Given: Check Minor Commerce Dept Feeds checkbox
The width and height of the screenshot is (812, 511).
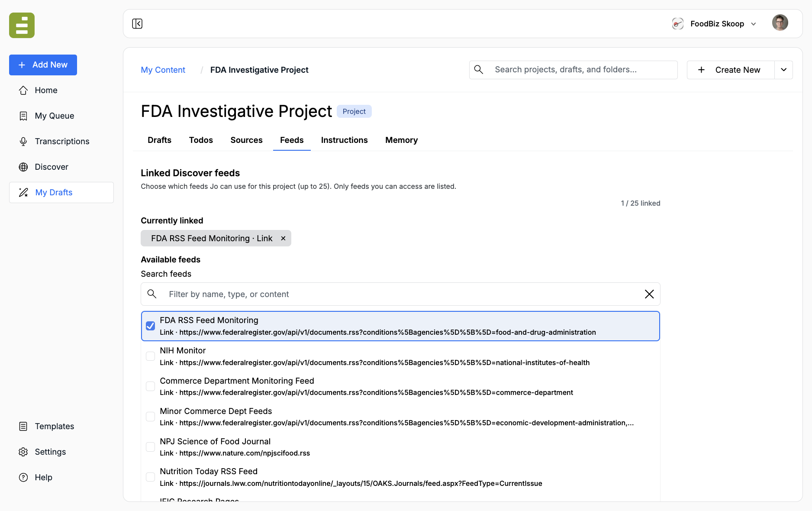Looking at the screenshot, I should pyautogui.click(x=150, y=417).
